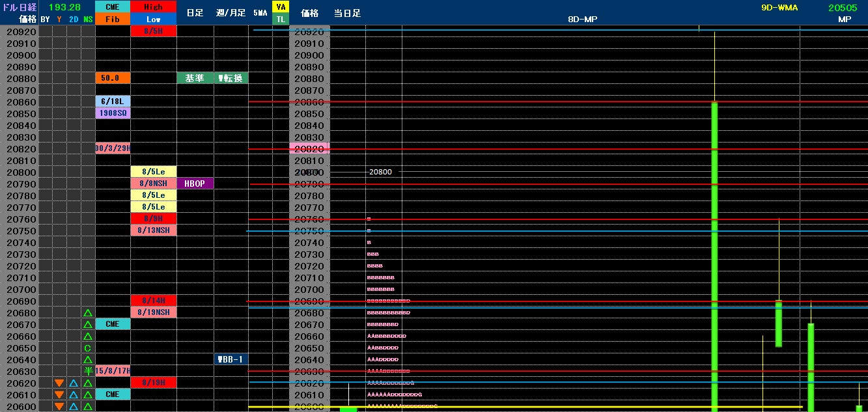Click the 日足 column header

click(x=195, y=13)
